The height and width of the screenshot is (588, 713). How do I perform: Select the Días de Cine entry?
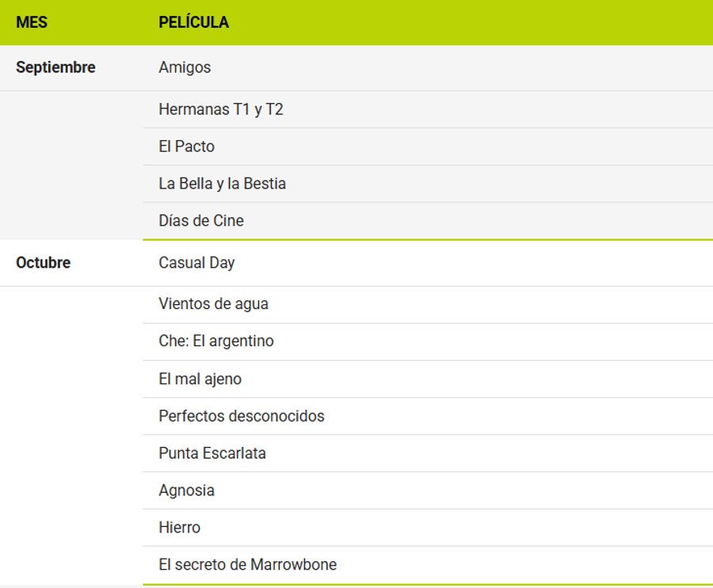[201, 220]
